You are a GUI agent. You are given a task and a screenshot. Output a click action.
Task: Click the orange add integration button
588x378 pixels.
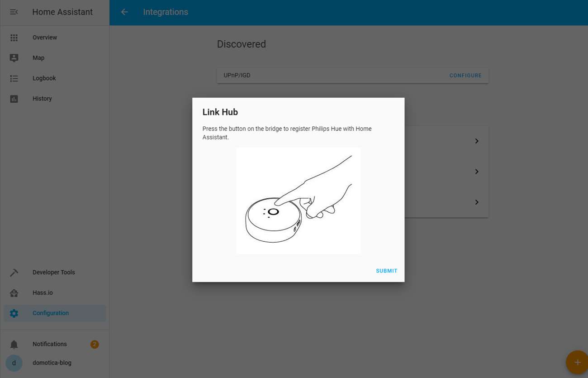[577, 362]
